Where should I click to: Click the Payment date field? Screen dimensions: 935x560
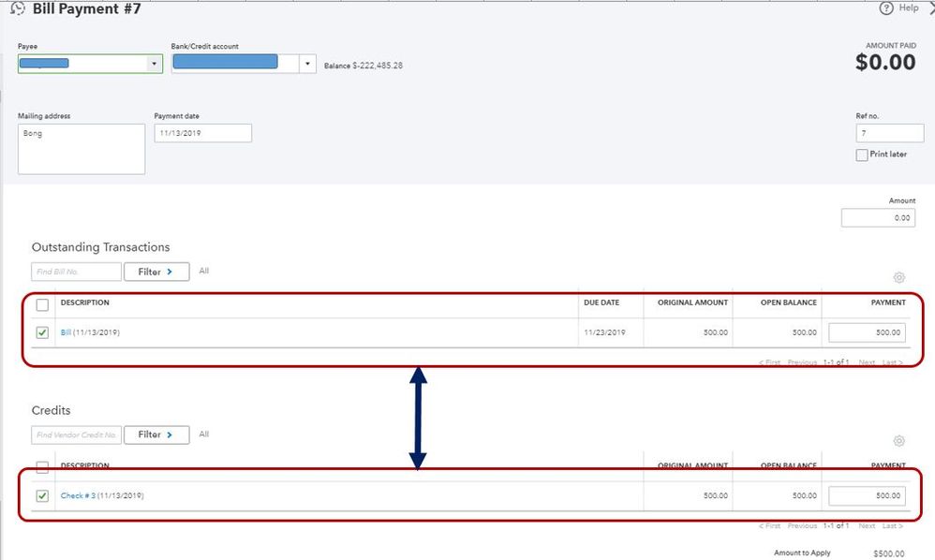click(202, 133)
